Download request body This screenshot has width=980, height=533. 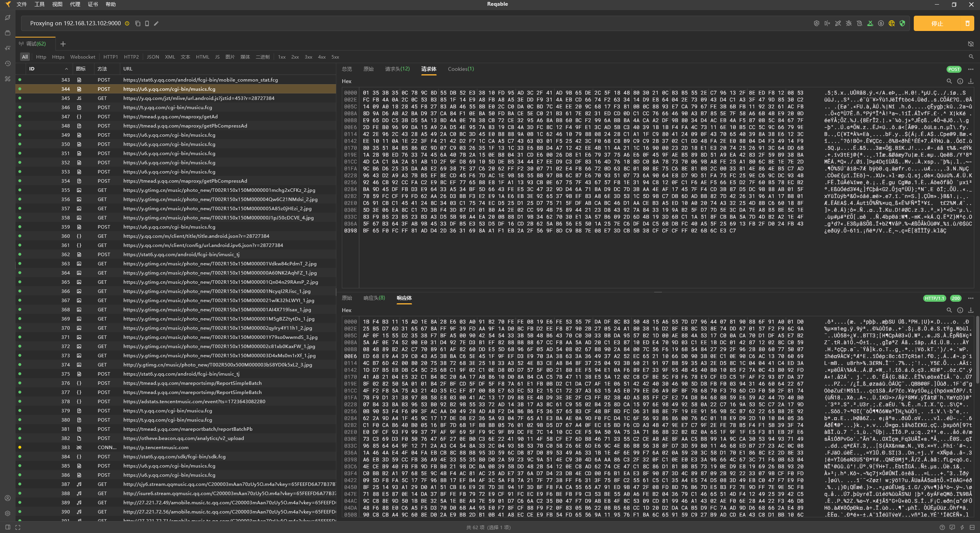(x=970, y=81)
